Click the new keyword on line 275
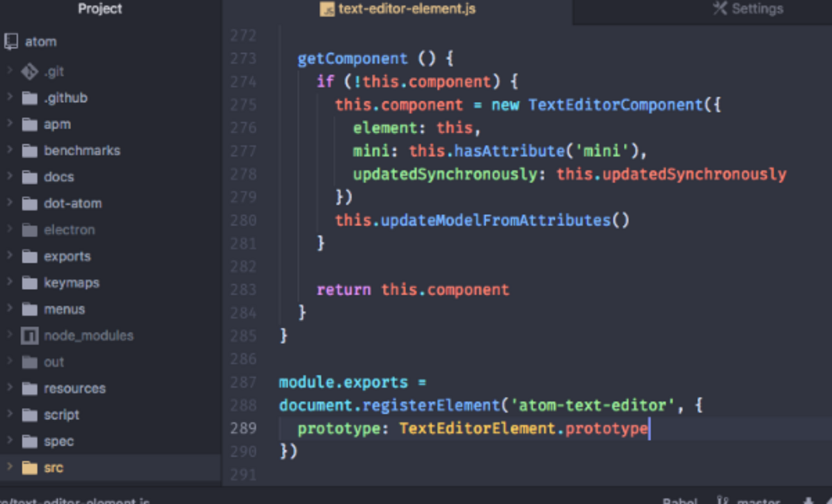832x504 pixels. (x=505, y=105)
